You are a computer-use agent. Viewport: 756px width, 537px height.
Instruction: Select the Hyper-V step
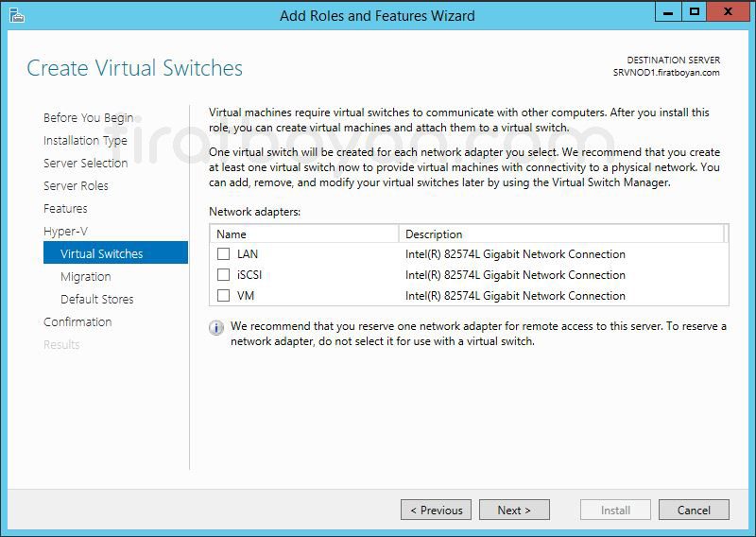(x=65, y=231)
